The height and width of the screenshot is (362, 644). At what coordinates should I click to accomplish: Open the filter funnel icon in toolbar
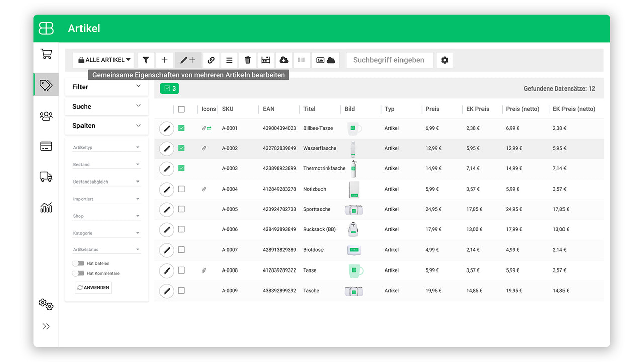coord(146,60)
